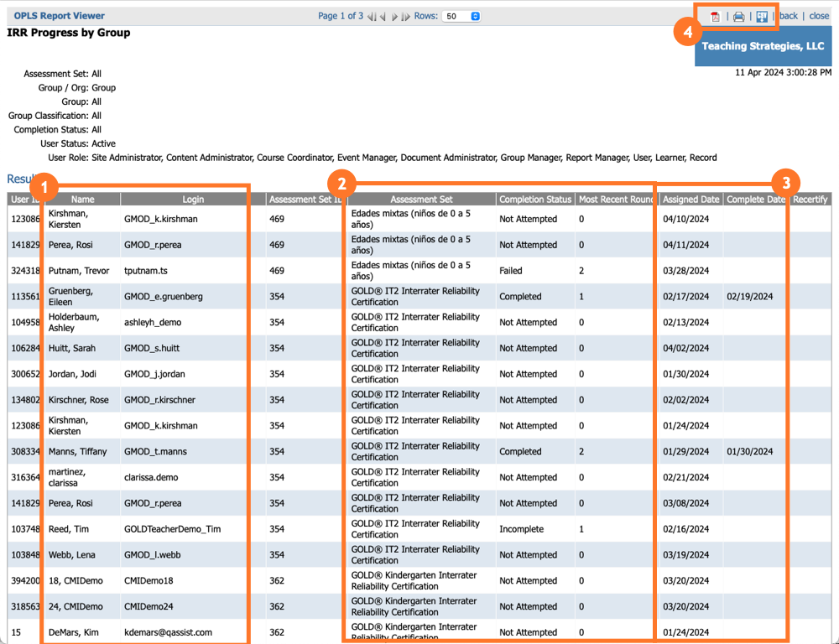
Task: Export the report to CSV
Action: click(762, 16)
